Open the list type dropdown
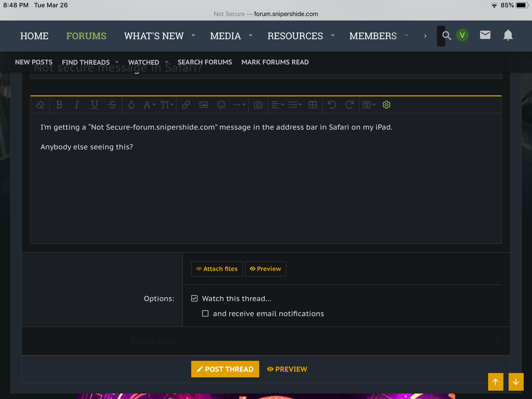Screen dimensions: 532x399 [295, 105]
